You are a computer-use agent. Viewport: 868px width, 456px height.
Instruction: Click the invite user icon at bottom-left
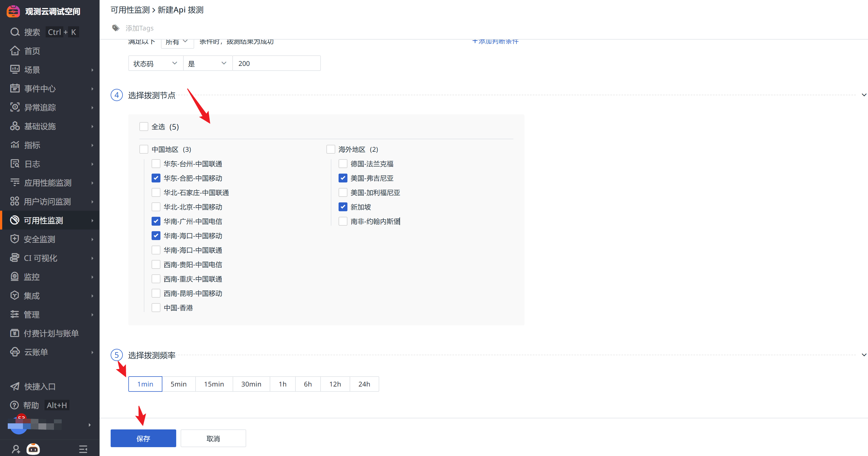16,449
